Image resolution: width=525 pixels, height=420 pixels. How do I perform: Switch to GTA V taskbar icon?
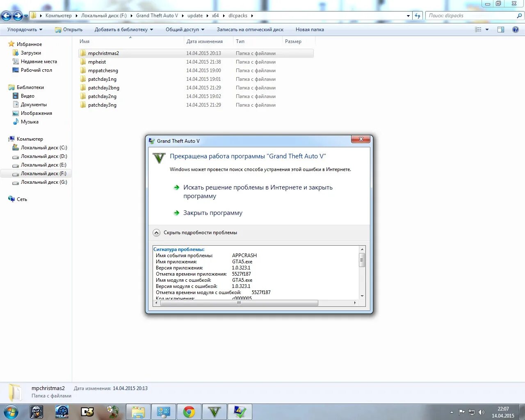[215, 412]
